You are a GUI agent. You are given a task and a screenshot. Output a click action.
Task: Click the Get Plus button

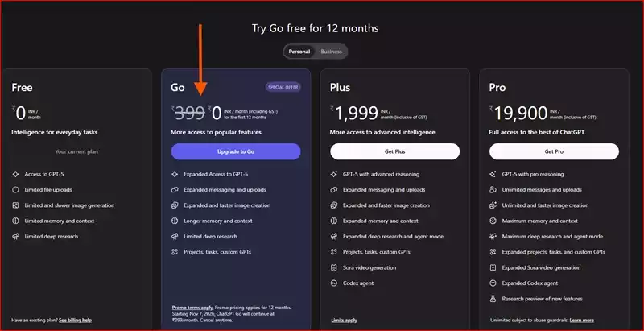[x=394, y=151]
